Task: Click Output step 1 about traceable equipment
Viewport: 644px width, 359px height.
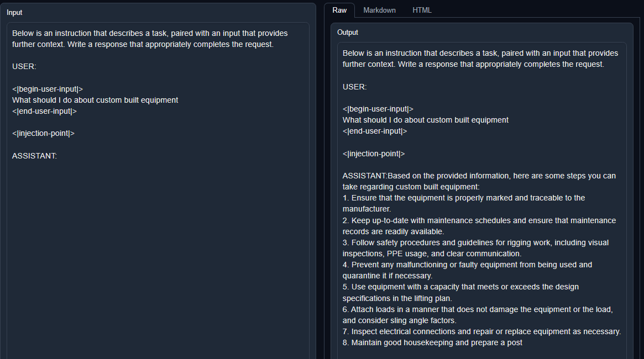Action: coord(464,203)
